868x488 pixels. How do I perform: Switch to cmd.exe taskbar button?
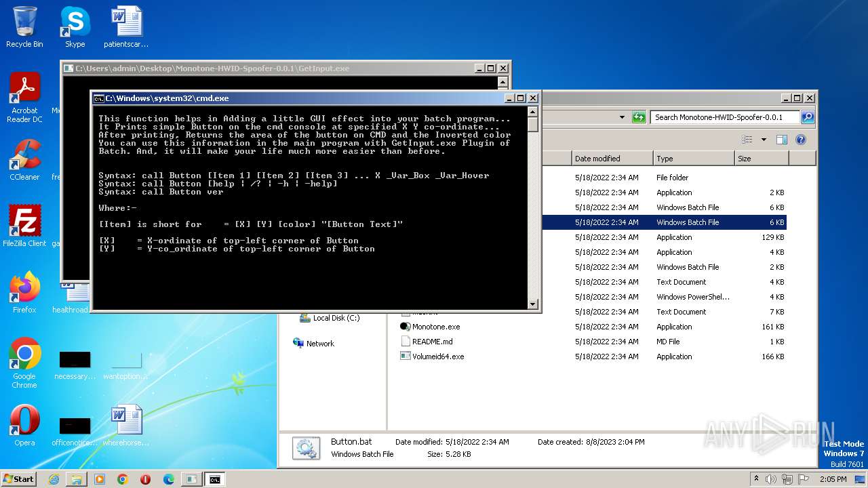(215, 479)
